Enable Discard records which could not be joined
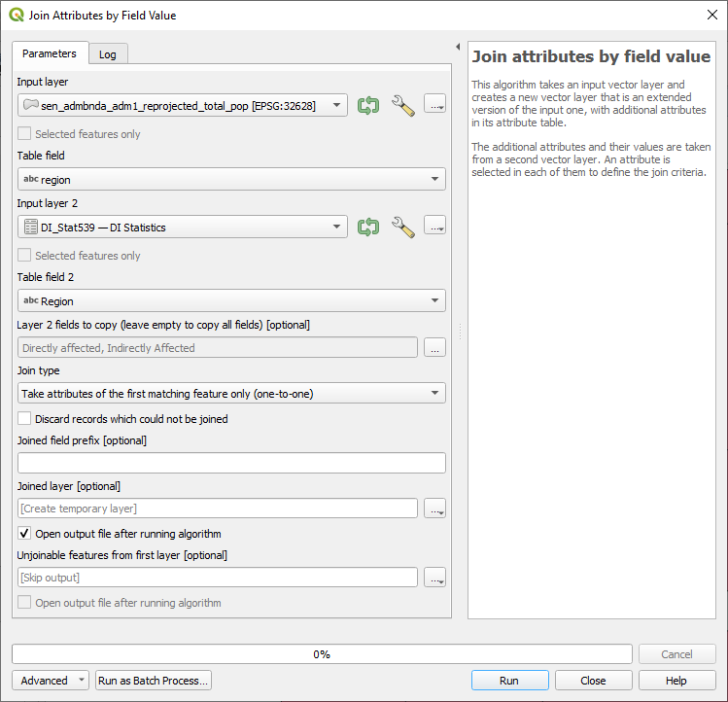Image resolution: width=728 pixels, height=702 pixels. pyautogui.click(x=25, y=419)
